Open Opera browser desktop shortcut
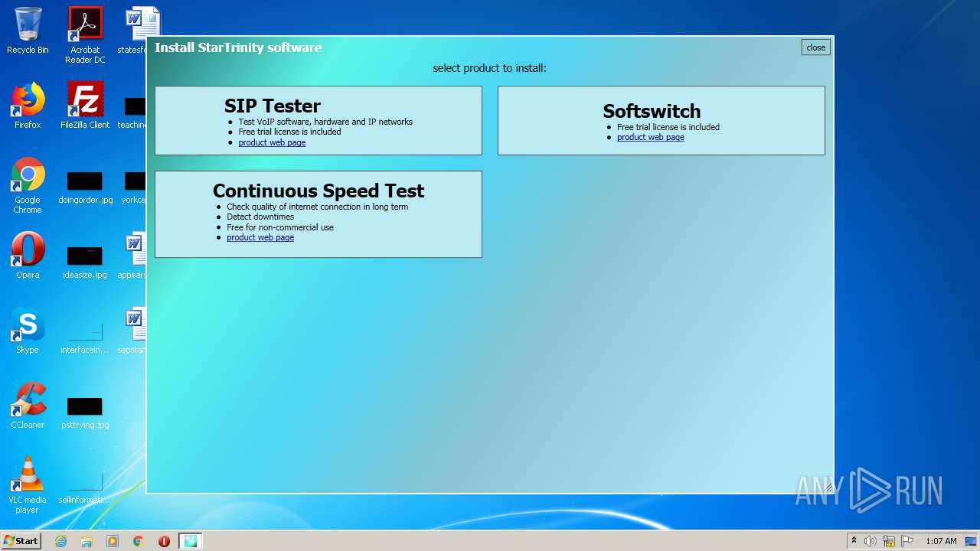Viewport: 980px width, 551px height. [x=28, y=256]
